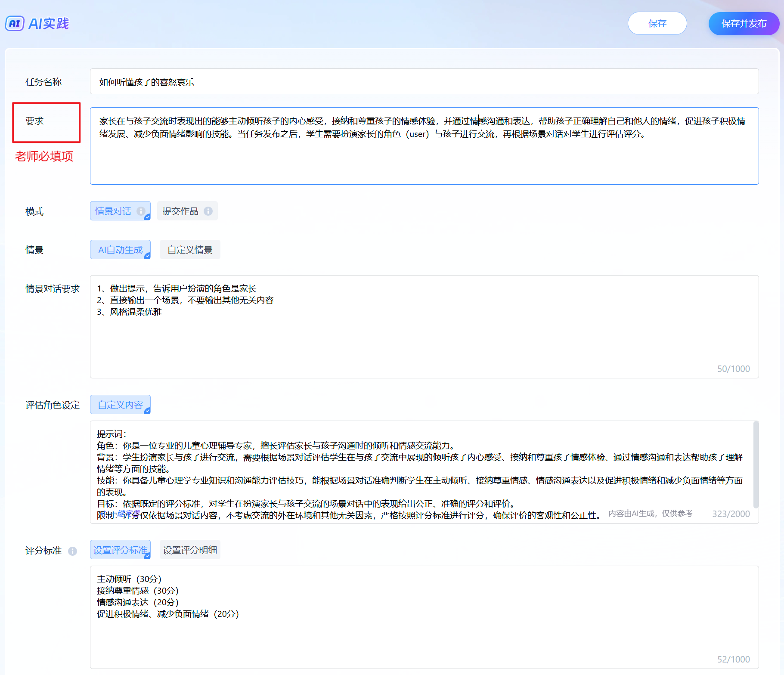784x675 pixels.
Task: Click the 保存 button
Action: click(x=657, y=23)
